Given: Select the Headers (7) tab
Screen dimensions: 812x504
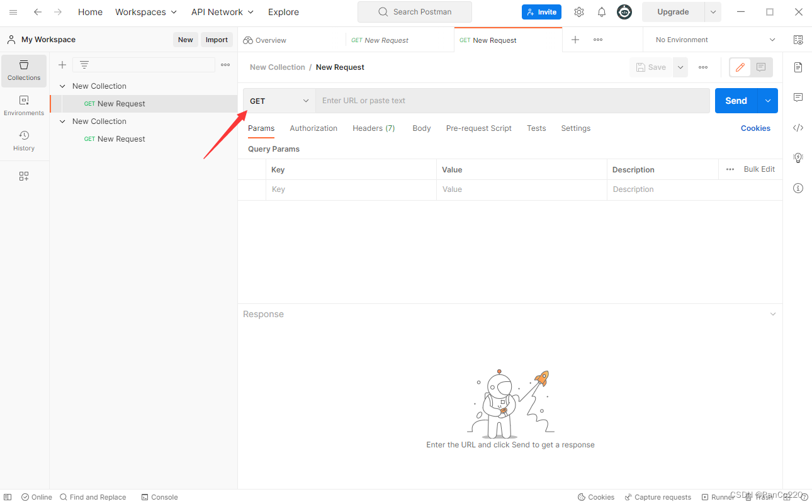Looking at the screenshot, I should click(x=374, y=128).
